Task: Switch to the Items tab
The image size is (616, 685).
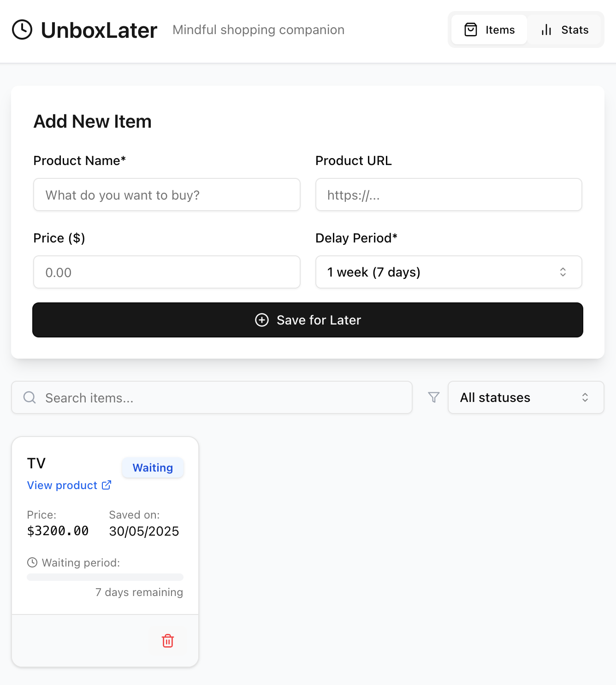Action: click(489, 30)
